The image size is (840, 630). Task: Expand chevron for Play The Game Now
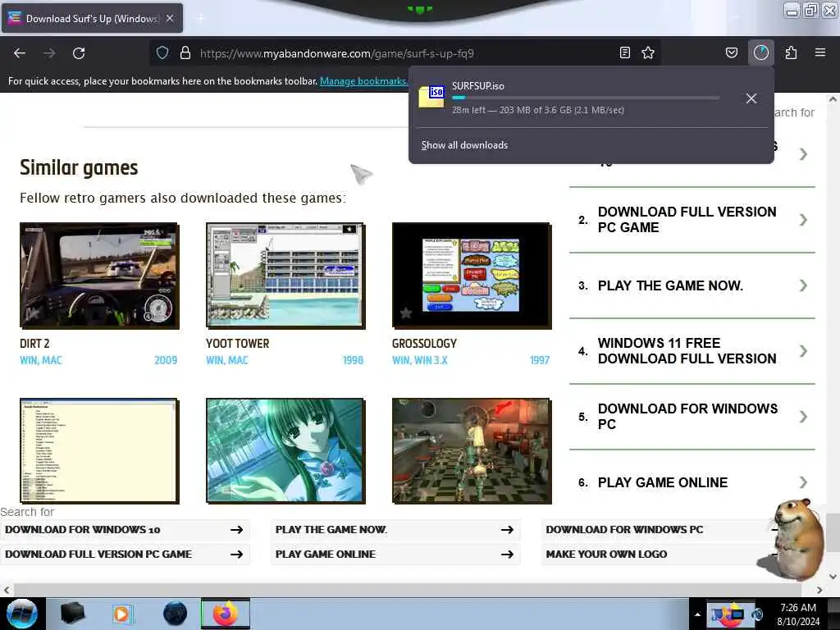click(x=803, y=285)
